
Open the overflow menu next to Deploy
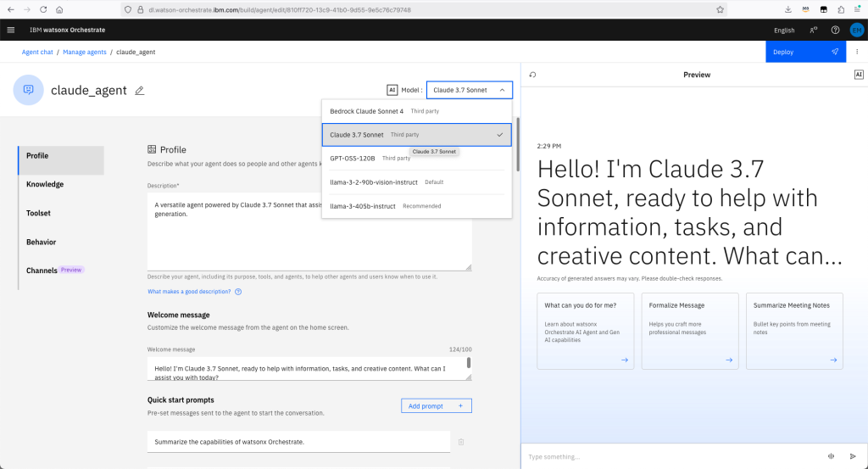tap(857, 52)
